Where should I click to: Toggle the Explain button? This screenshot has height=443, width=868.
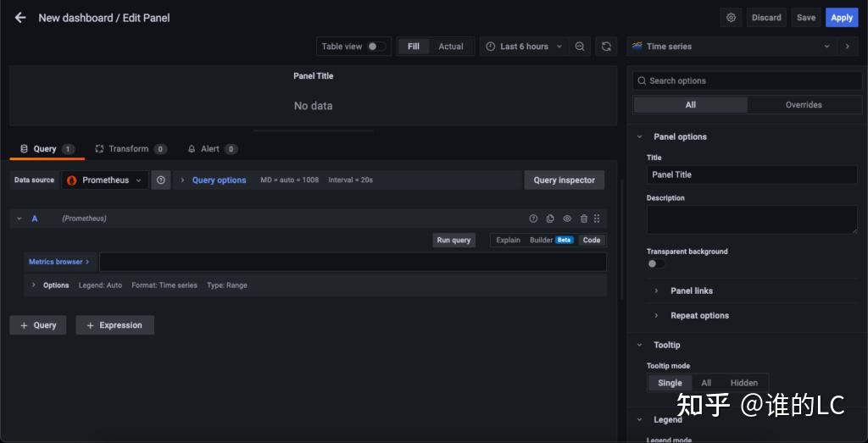[508, 240]
